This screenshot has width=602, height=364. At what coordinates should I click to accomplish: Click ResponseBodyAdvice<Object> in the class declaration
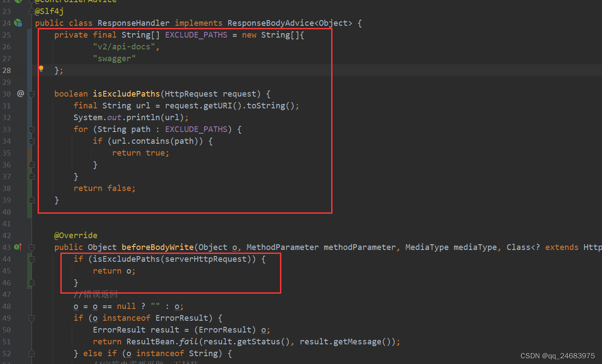290,23
